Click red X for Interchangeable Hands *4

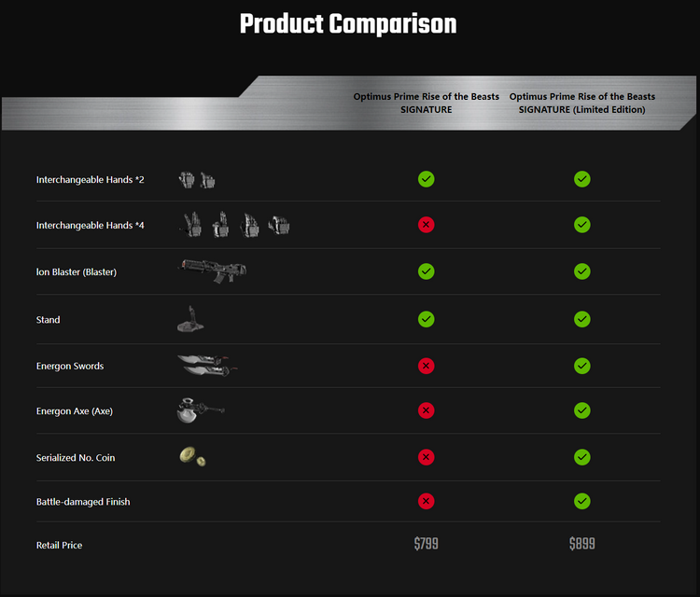coord(427,225)
